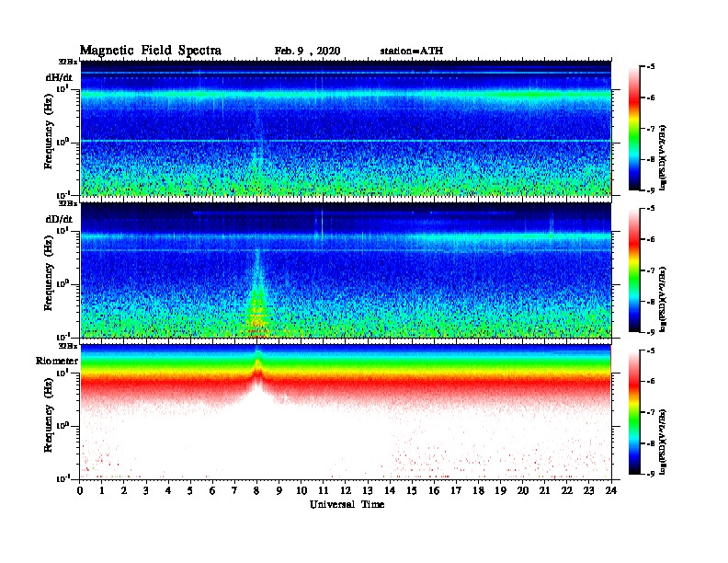Viewport: 728px width, 563px height.
Task: Click the hour "22" tick label
Action: pos(567,491)
